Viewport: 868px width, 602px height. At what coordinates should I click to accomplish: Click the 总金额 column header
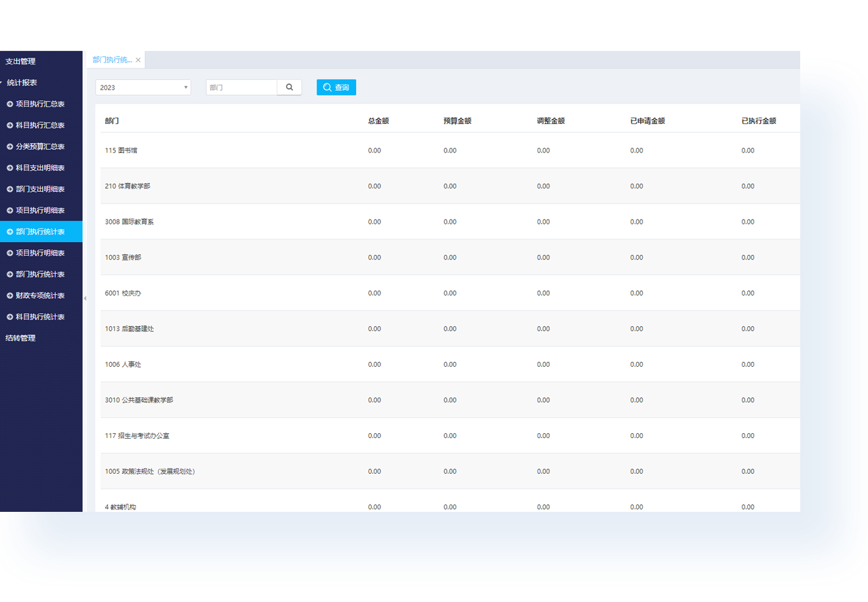coord(378,121)
